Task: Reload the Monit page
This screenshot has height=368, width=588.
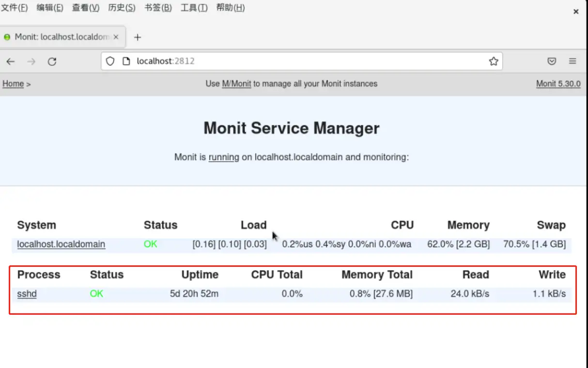Action: (52, 61)
